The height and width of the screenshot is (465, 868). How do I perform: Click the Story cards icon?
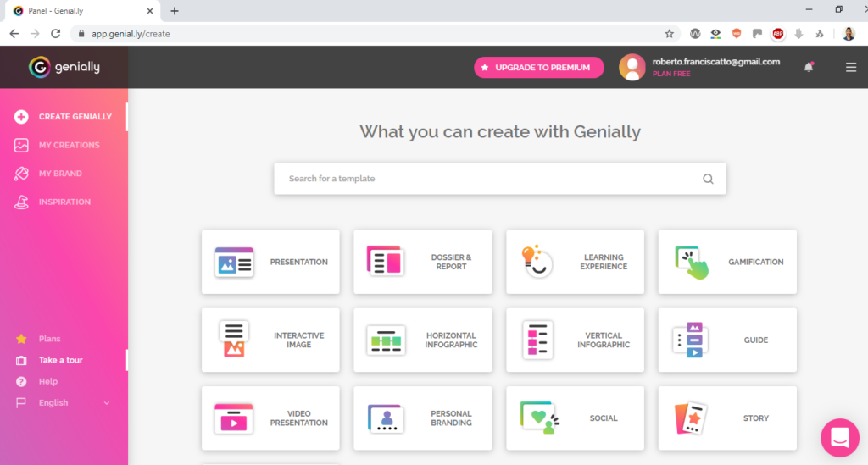point(691,418)
